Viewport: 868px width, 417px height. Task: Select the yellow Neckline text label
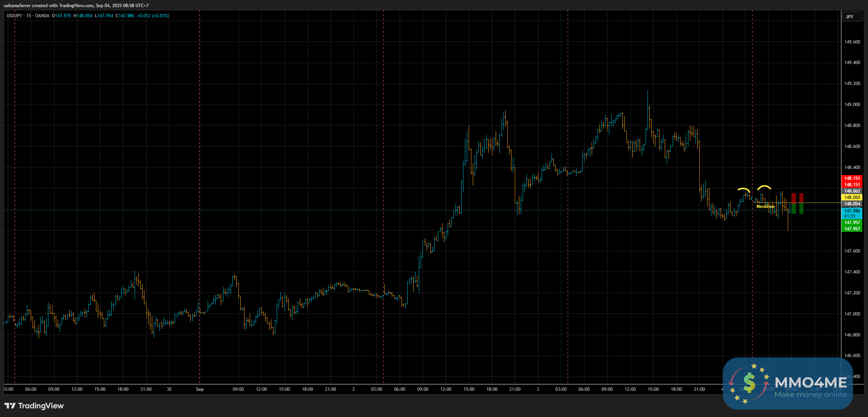[765, 206]
